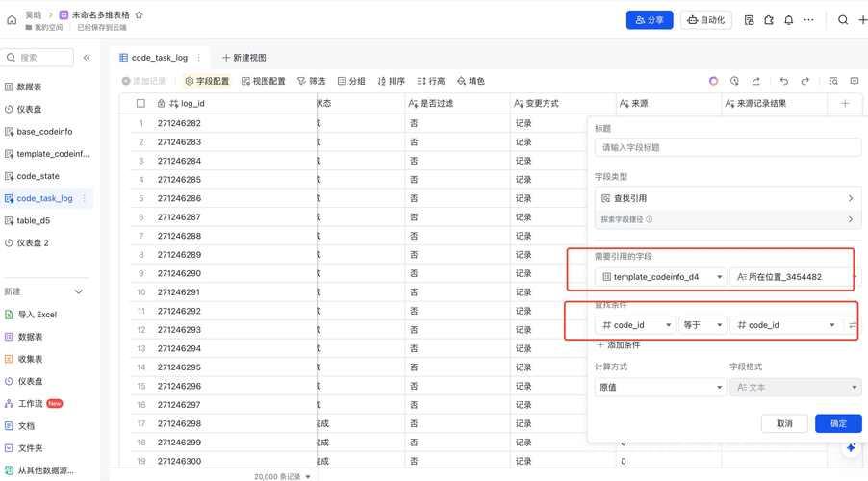This screenshot has width=868, height=481.
Task: Open 视图配置 view configuration
Action: pyautogui.click(x=264, y=81)
